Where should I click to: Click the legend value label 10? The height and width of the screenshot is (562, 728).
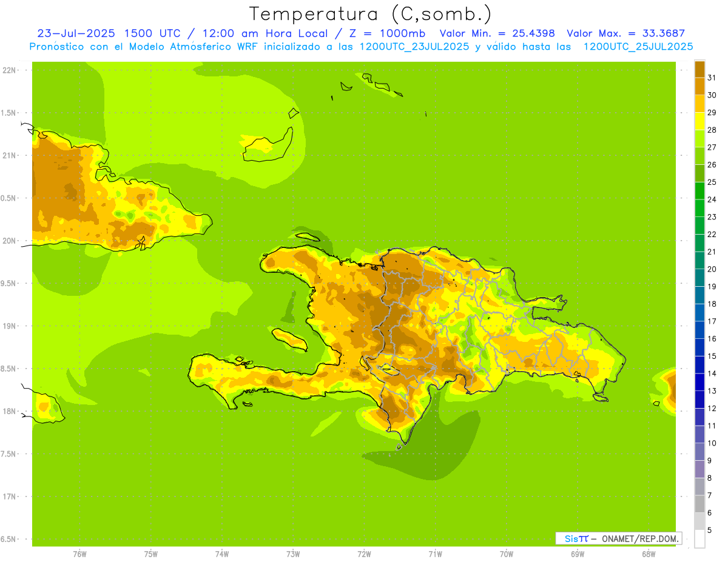pos(712,443)
